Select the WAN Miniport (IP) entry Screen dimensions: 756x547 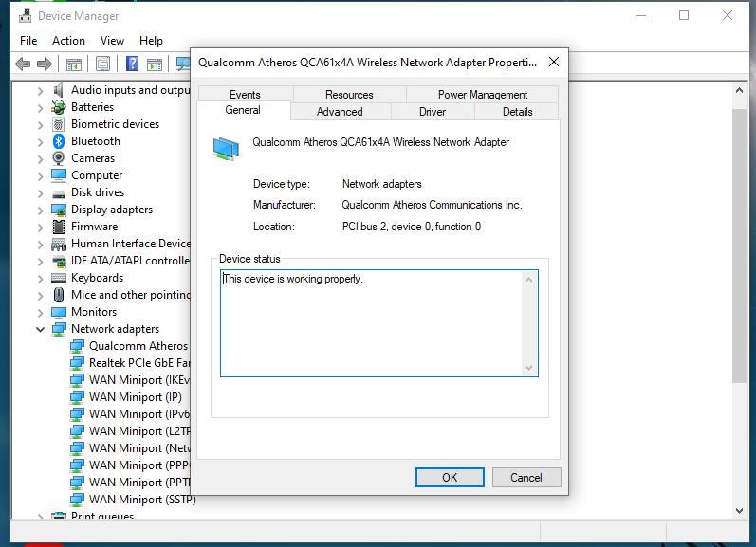click(x=136, y=397)
